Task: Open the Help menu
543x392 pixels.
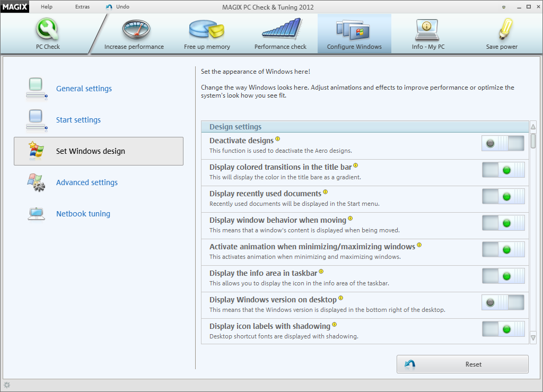Action: (x=47, y=6)
